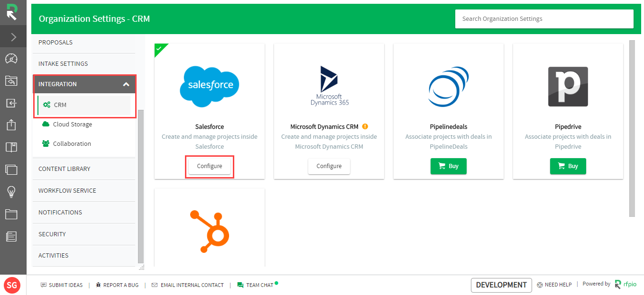The image size is (644, 295).
Task: Click the Submit Ideas icon
Action: [x=44, y=285]
